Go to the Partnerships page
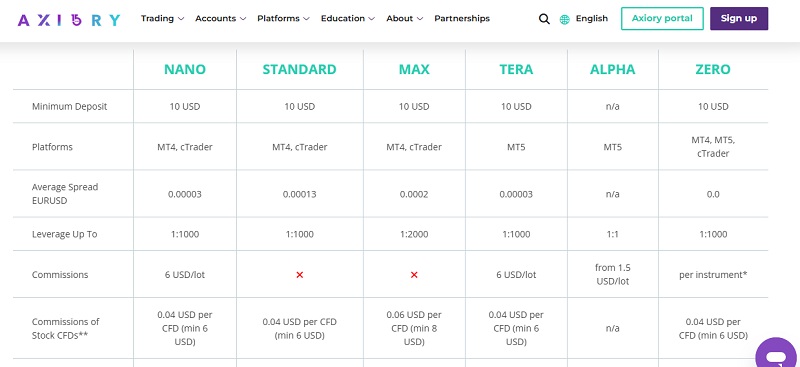 pos(462,18)
